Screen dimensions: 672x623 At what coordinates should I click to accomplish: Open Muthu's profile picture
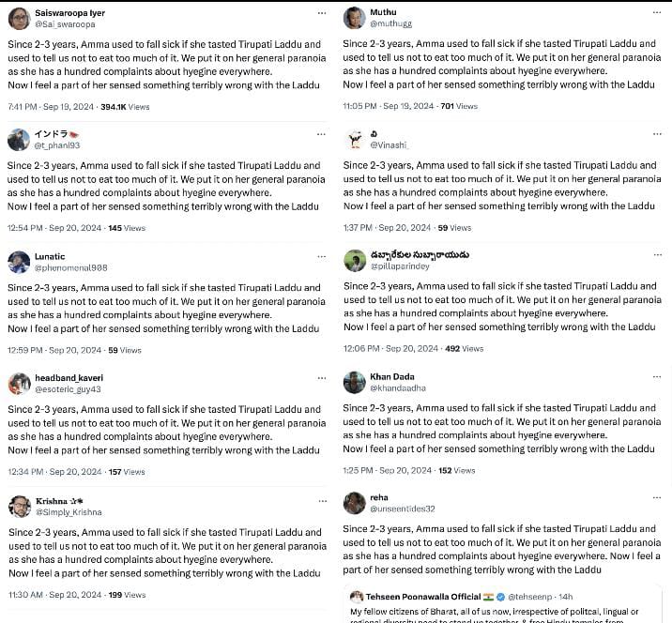click(x=355, y=18)
